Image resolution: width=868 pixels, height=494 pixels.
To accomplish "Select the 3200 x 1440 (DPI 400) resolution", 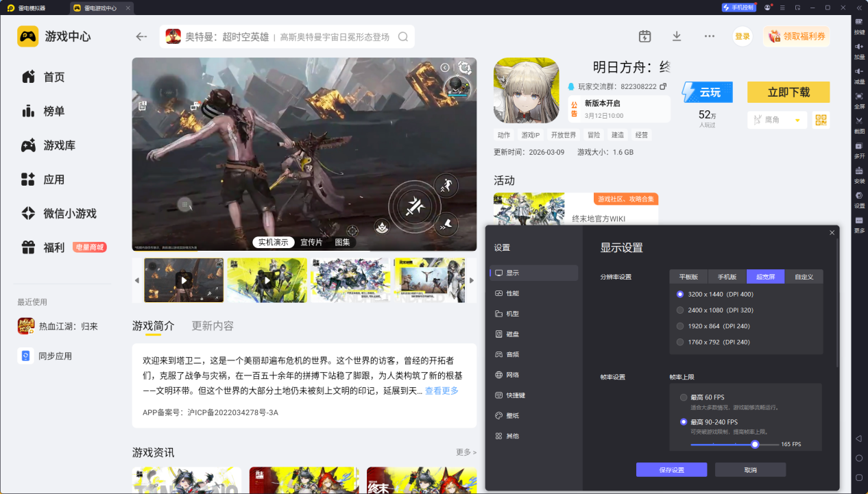I will tap(680, 294).
